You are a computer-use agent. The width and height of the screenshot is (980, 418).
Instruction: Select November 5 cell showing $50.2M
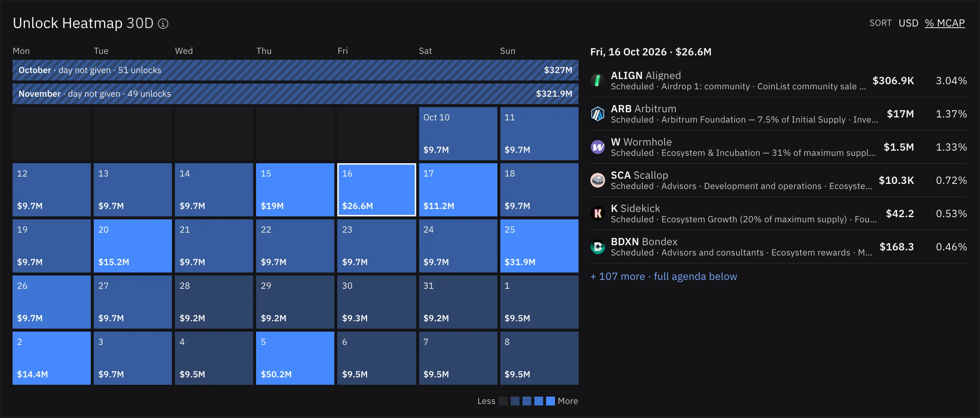click(295, 358)
